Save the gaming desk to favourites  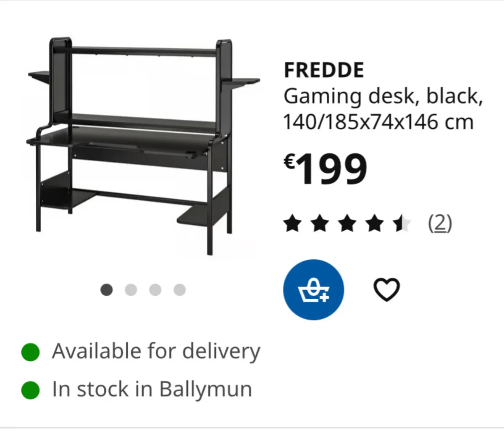tap(388, 289)
